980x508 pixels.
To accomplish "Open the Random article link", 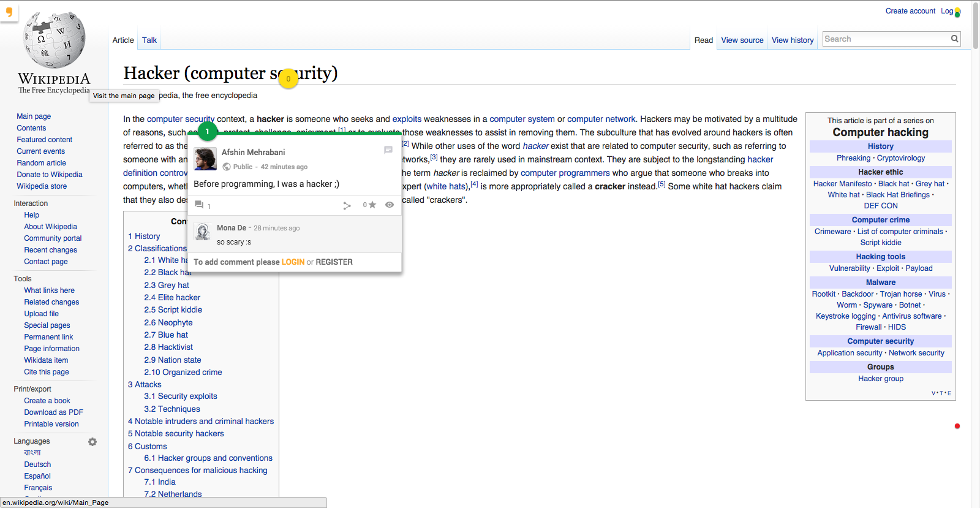I will coord(41,163).
